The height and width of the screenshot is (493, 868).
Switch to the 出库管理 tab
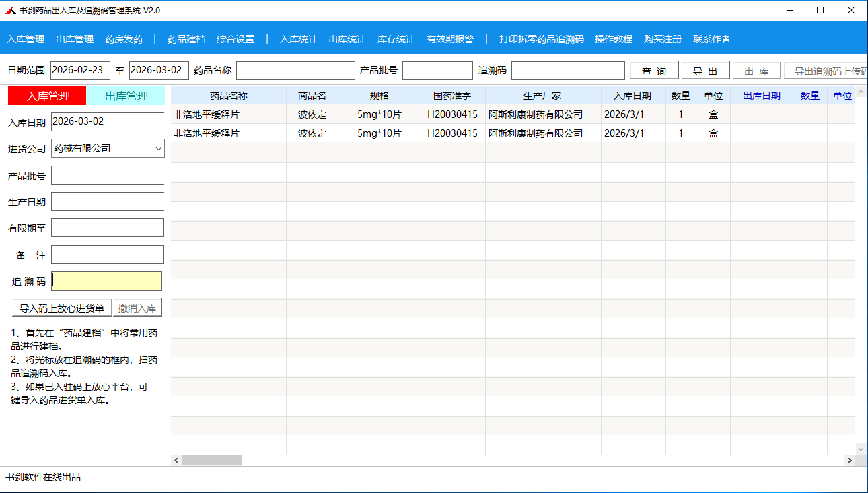point(126,96)
